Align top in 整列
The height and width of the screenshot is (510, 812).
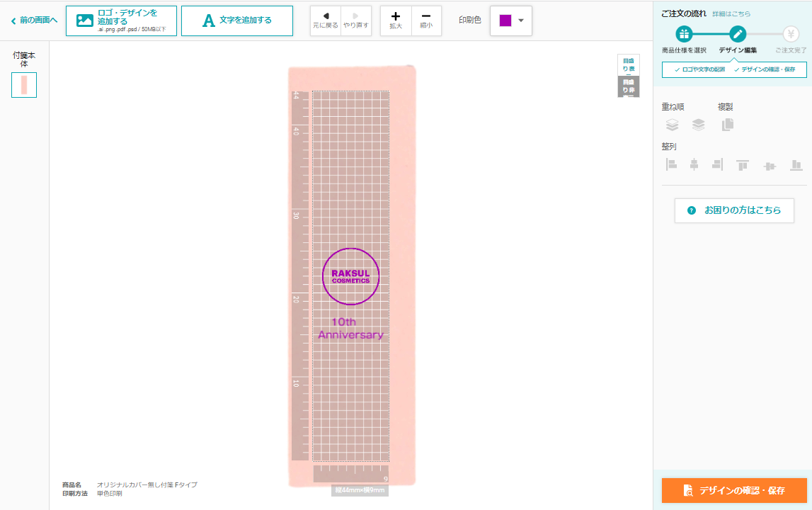[743, 165]
